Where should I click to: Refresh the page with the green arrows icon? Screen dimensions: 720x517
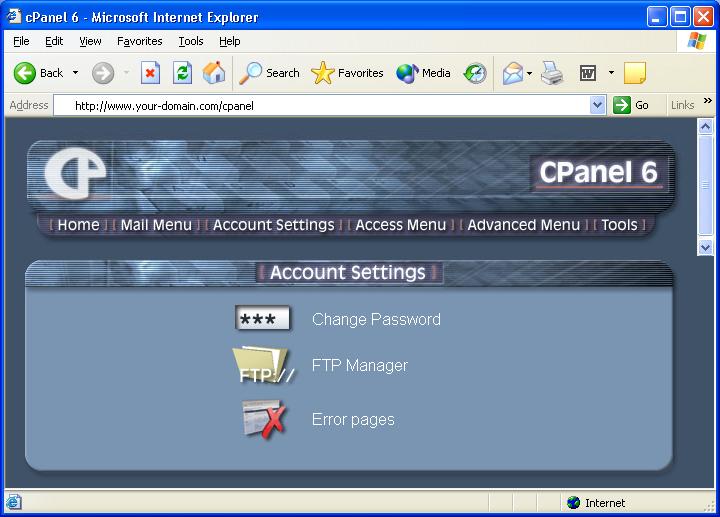(182, 73)
